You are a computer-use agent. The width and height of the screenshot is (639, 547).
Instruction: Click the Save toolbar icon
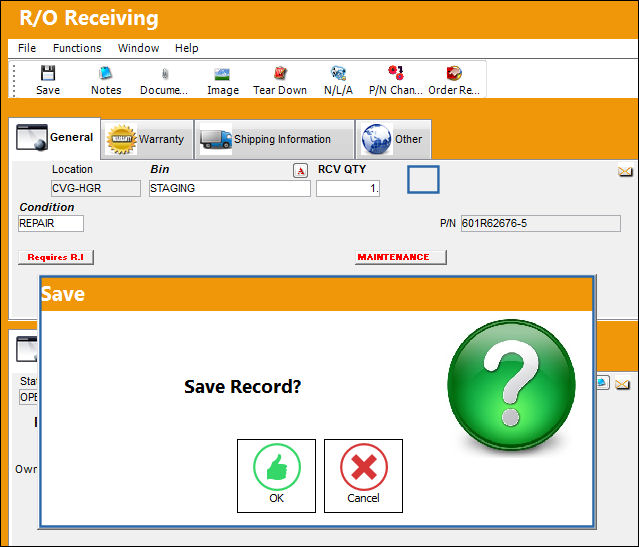pyautogui.click(x=48, y=80)
